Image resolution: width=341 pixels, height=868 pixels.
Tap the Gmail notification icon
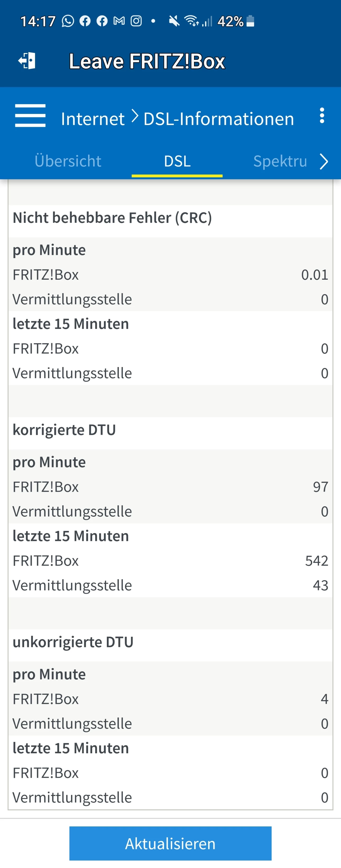click(x=119, y=21)
